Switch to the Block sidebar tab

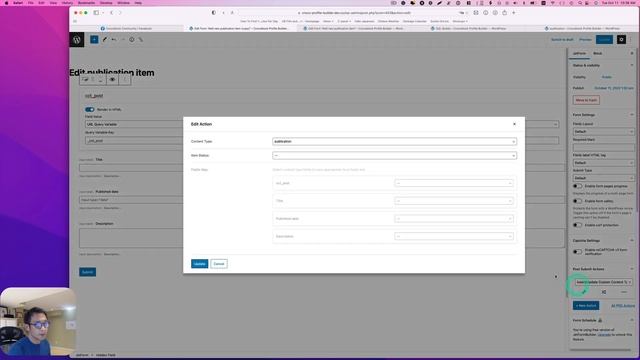coord(598,53)
